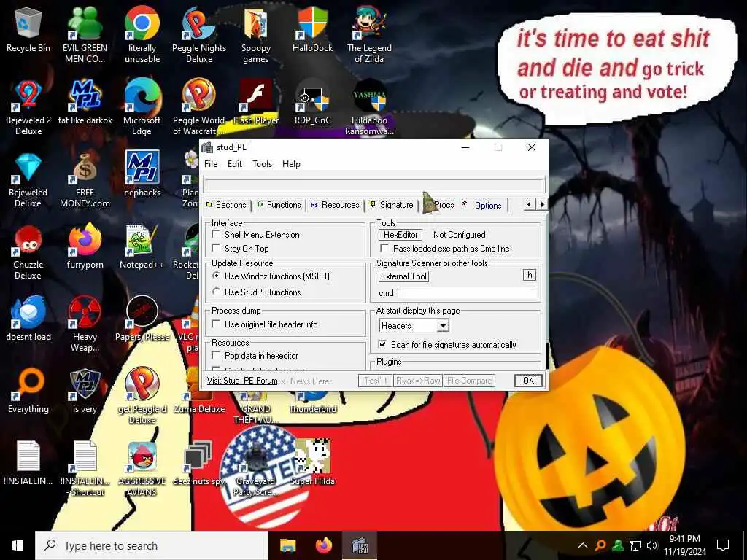Click the small 'h' button
Screen dimensions: 747x560
530,275
